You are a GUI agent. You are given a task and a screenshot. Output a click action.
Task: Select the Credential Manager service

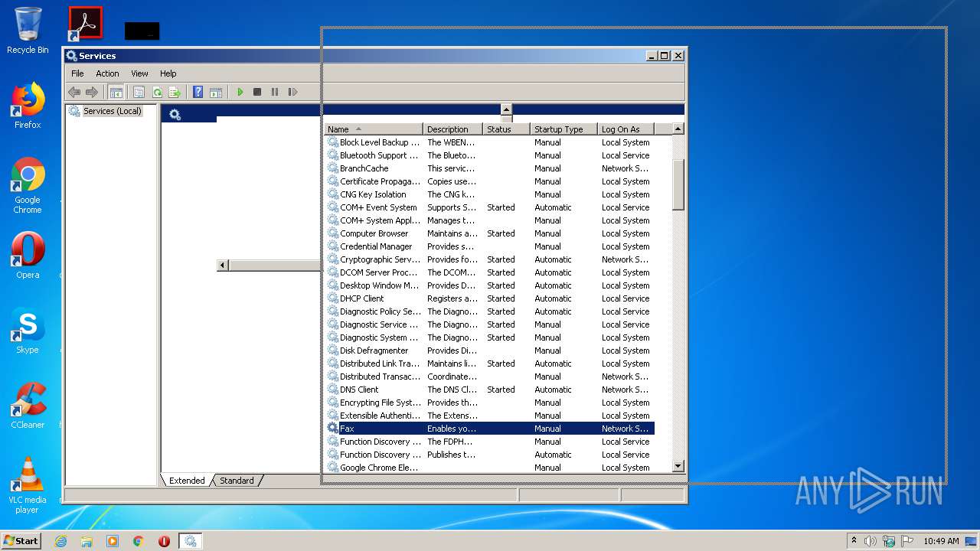pyautogui.click(x=490, y=246)
